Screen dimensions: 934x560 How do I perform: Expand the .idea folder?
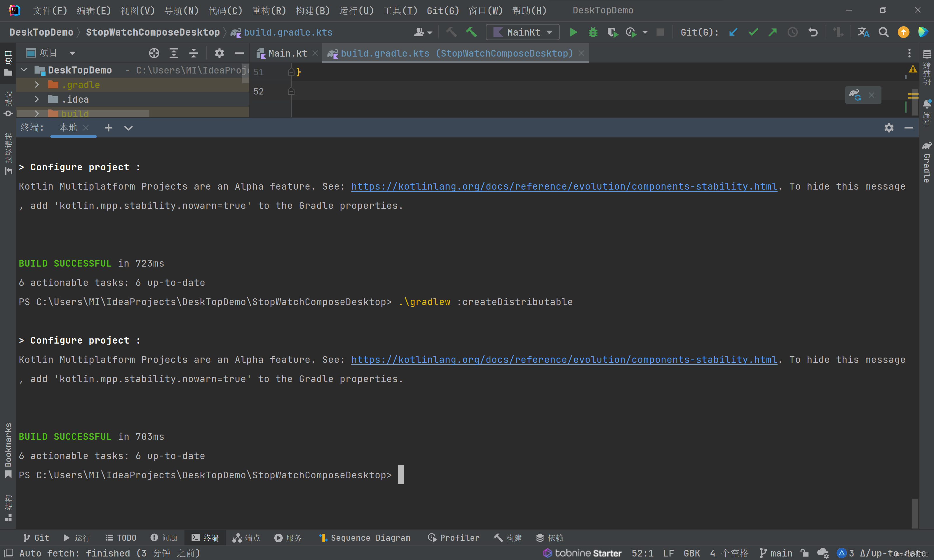(x=36, y=99)
